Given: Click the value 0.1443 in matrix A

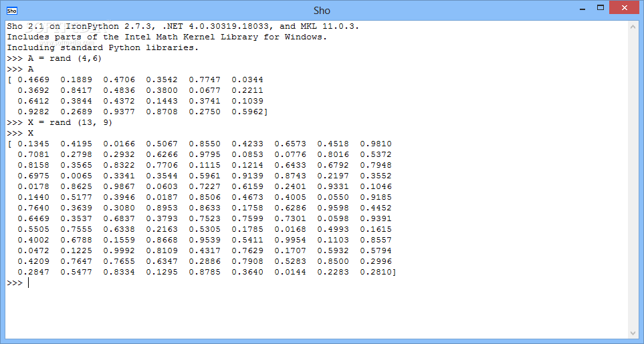Looking at the screenshot, I should click(x=162, y=101).
